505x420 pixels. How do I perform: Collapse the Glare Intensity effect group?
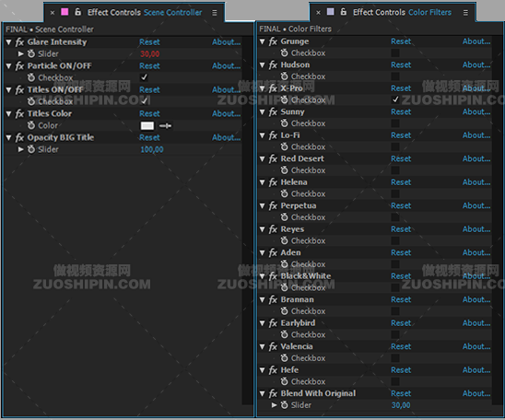click(8, 42)
